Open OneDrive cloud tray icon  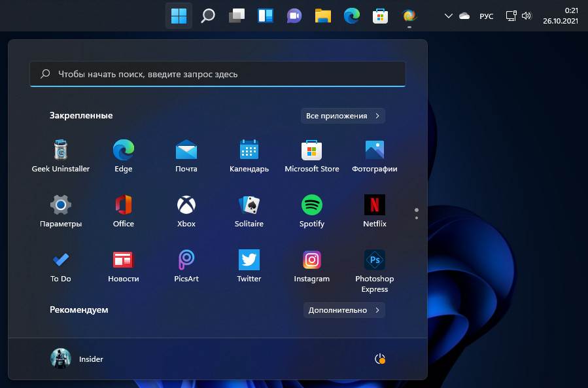(x=464, y=16)
